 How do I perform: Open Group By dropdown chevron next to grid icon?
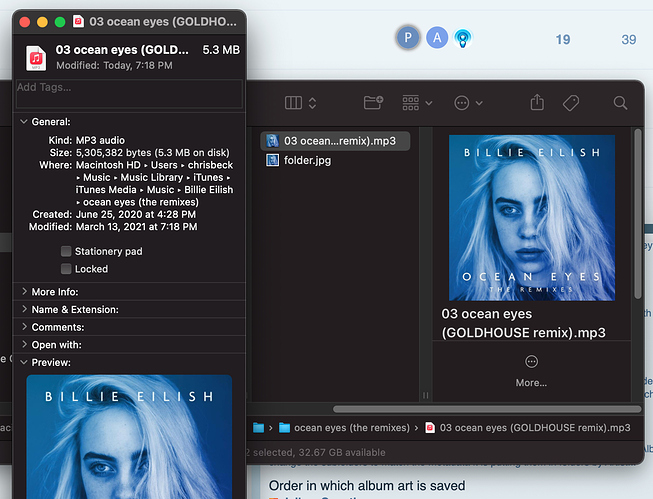[429, 103]
